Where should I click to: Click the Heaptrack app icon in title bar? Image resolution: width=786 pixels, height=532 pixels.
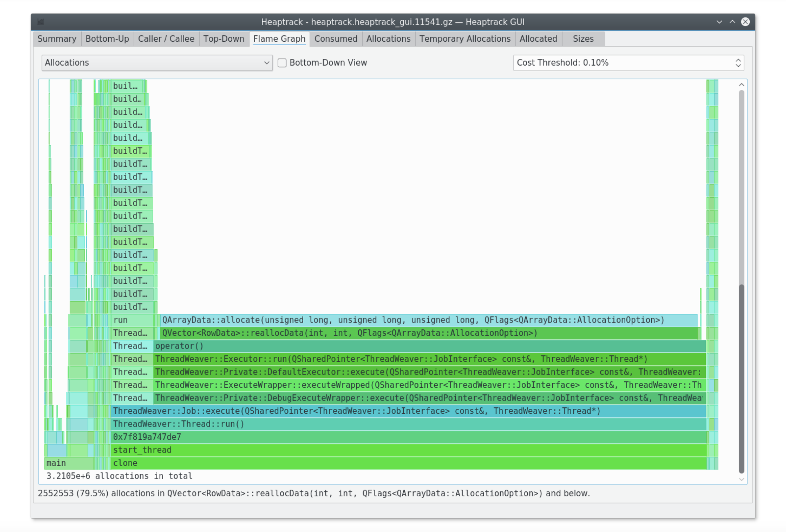click(x=41, y=22)
